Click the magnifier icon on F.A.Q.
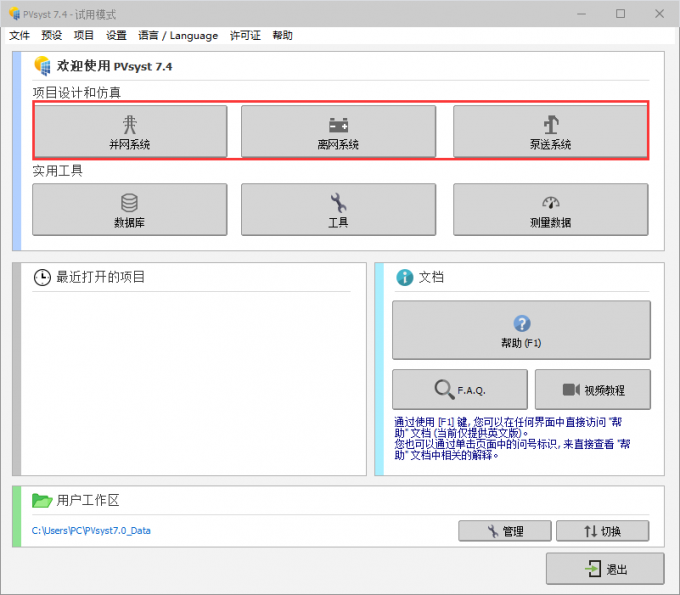Screen dimensions: 680x595 (444, 389)
